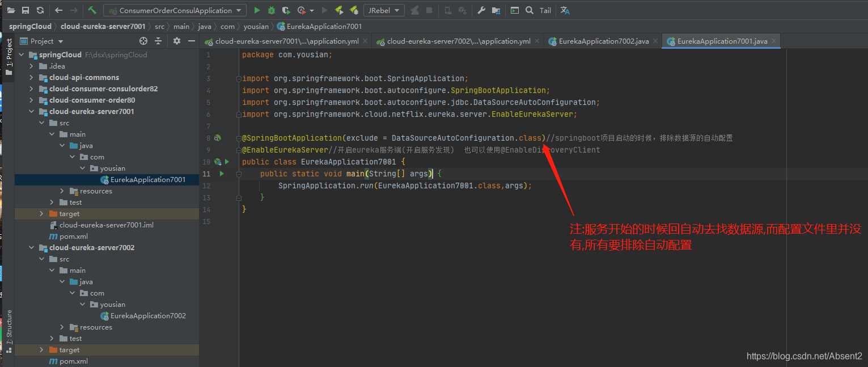Open the Project view selector dropdown
The height and width of the screenshot is (367, 868).
click(x=42, y=41)
